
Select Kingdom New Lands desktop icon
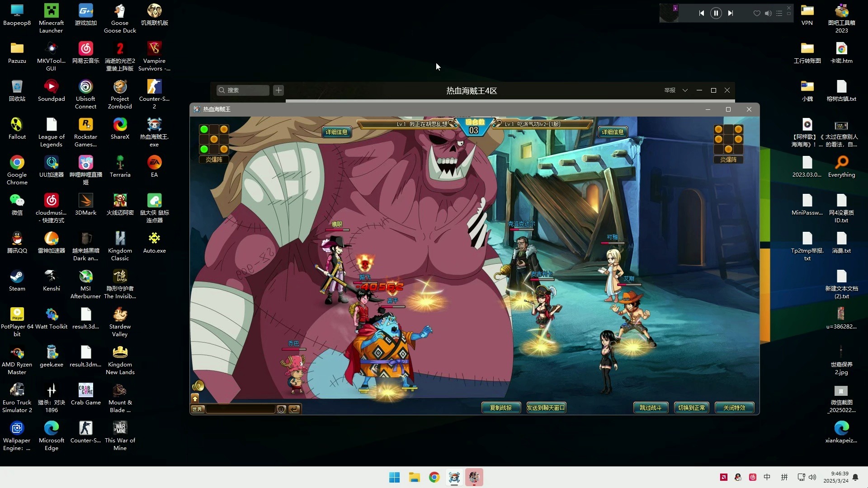[120, 360]
